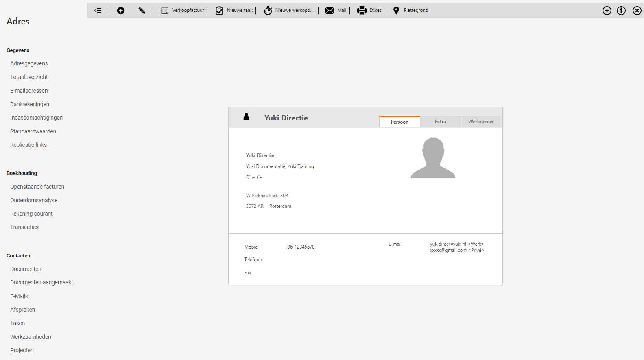Click the Fax field label

(x=248, y=273)
